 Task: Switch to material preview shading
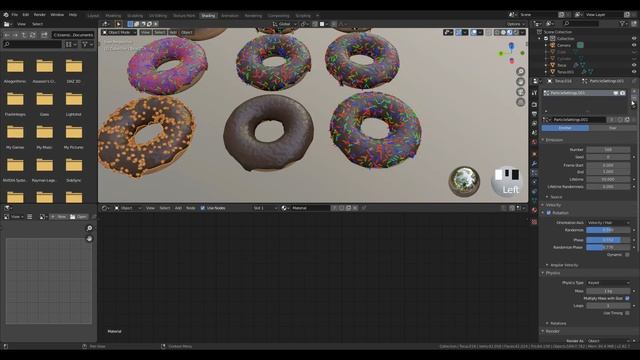(509, 32)
